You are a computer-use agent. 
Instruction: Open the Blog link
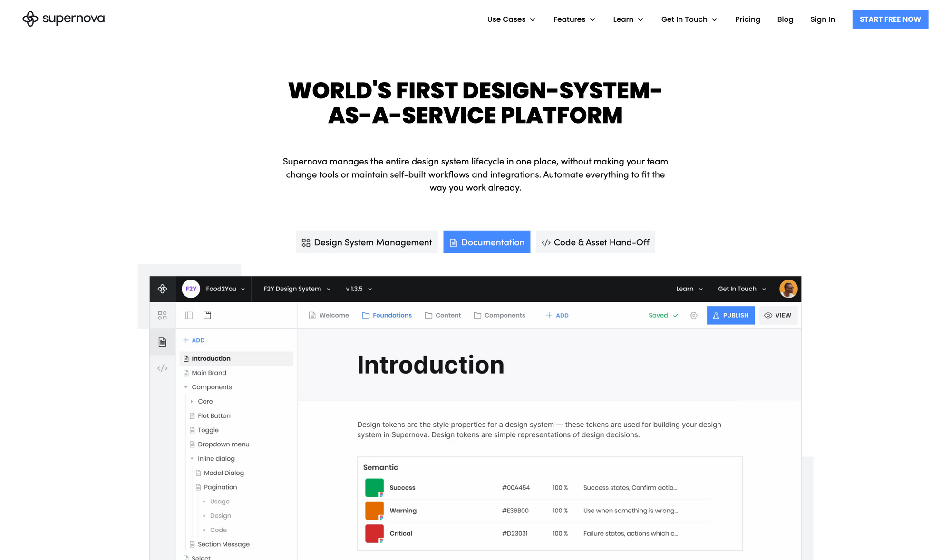(x=785, y=19)
